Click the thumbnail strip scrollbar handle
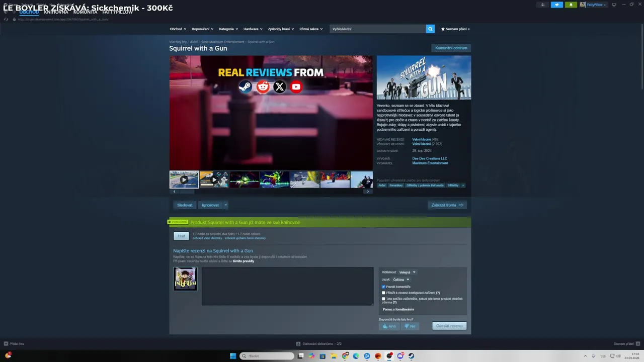 coord(187,192)
